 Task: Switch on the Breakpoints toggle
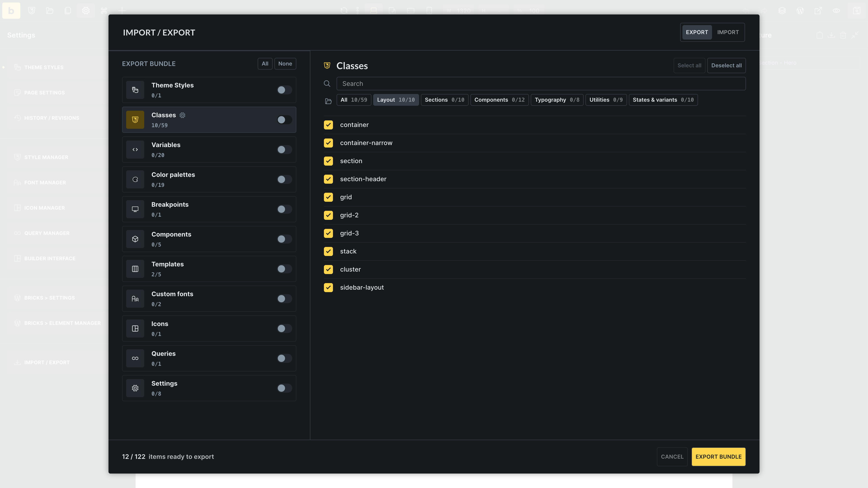[x=284, y=209]
